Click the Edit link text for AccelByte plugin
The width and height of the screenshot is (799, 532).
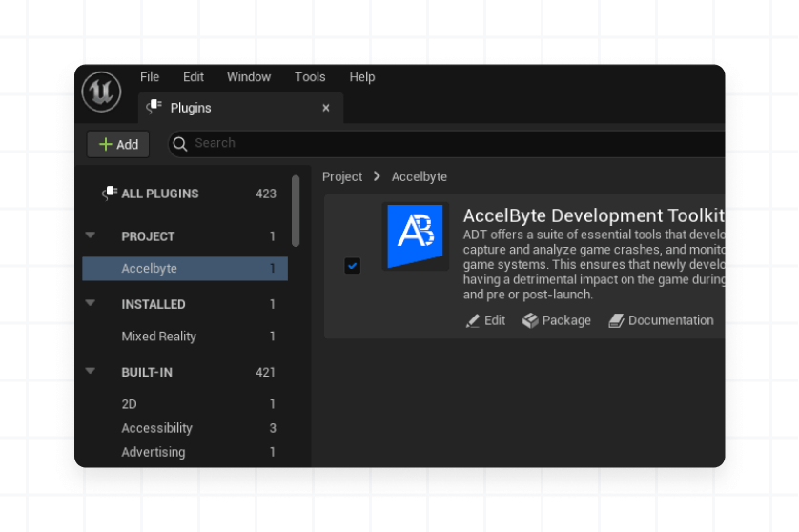click(x=495, y=320)
